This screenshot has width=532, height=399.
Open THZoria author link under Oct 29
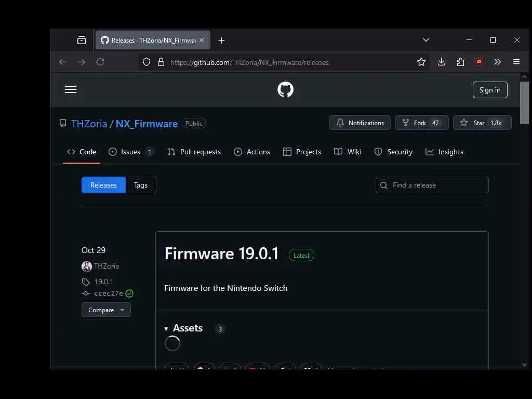point(106,267)
